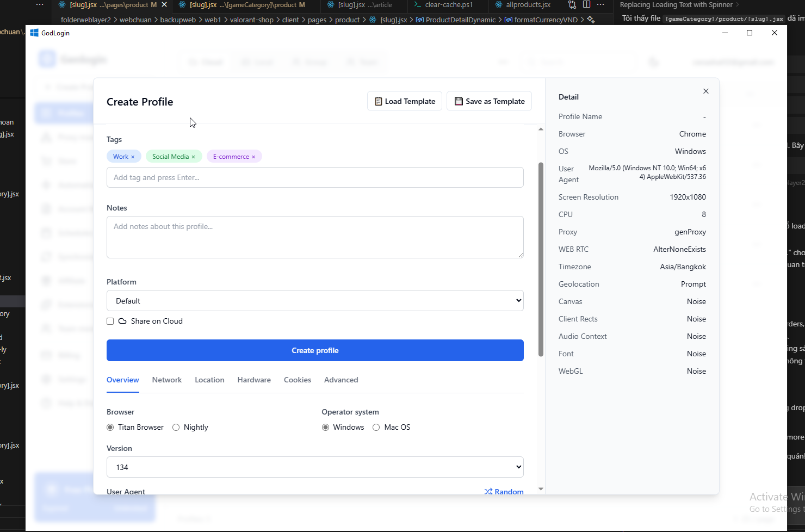Viewport: 805px width, 532px height.
Task: Switch to the Network tab
Action: click(167, 380)
